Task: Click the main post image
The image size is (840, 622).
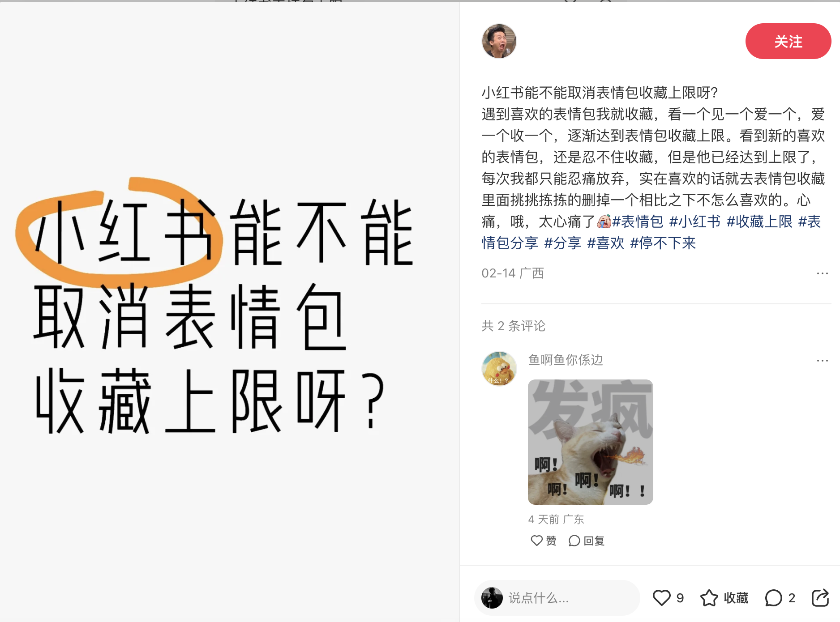Action: tap(229, 312)
